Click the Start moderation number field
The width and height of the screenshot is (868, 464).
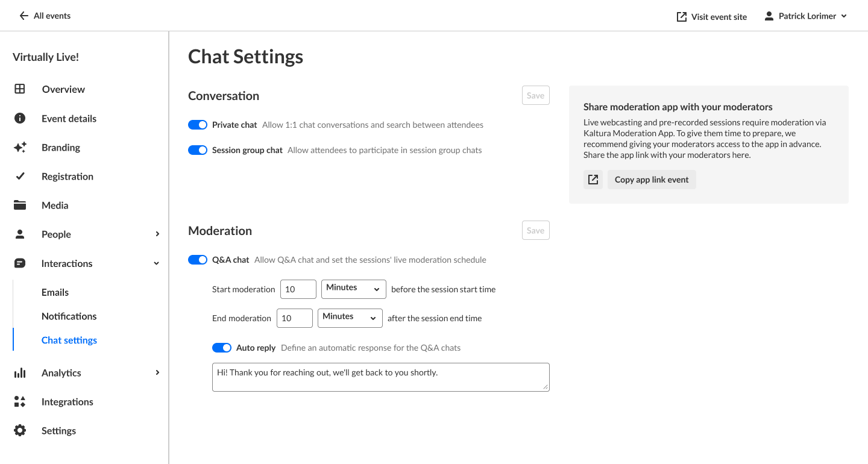(298, 289)
